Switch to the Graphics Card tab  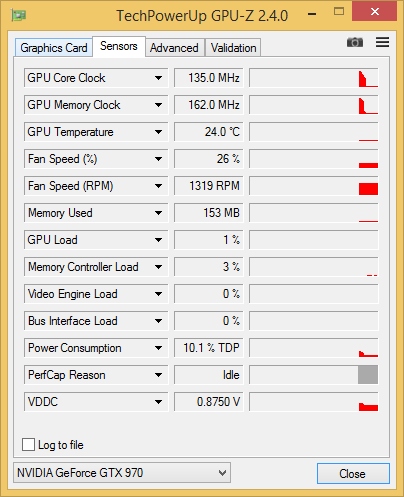coord(54,48)
